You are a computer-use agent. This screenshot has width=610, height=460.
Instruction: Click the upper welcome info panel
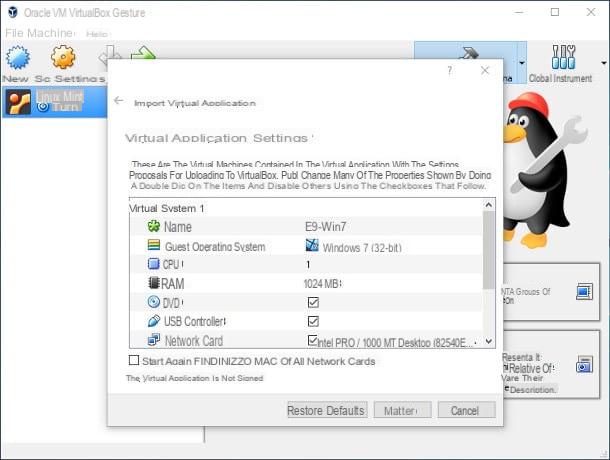(x=551, y=292)
